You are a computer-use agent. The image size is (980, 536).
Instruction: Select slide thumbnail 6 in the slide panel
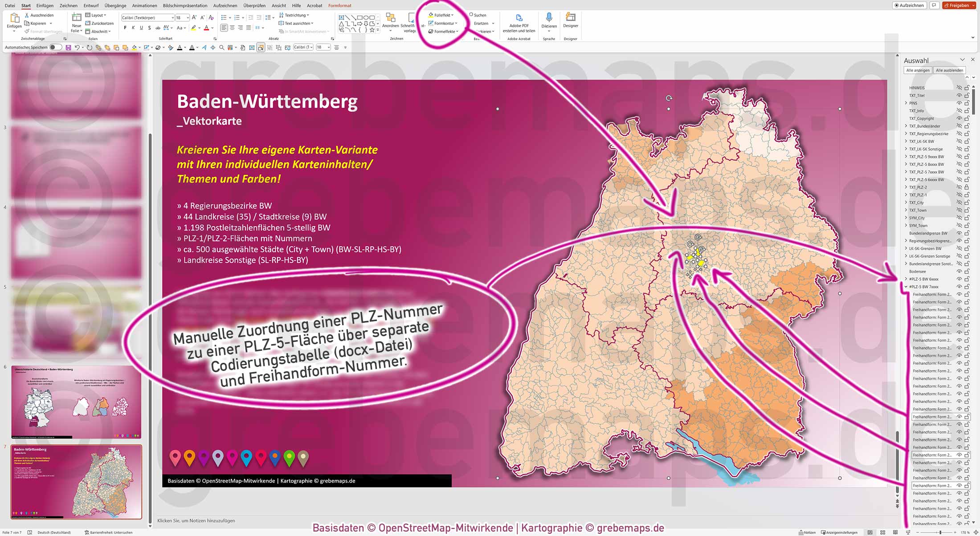(x=76, y=401)
